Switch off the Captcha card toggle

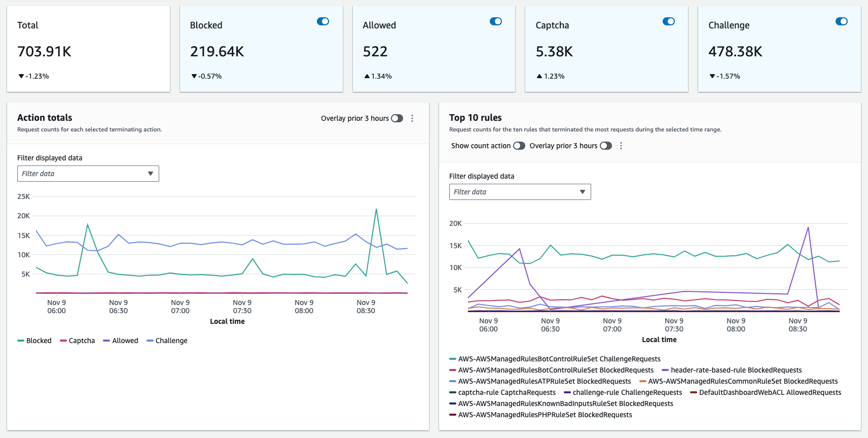[668, 21]
